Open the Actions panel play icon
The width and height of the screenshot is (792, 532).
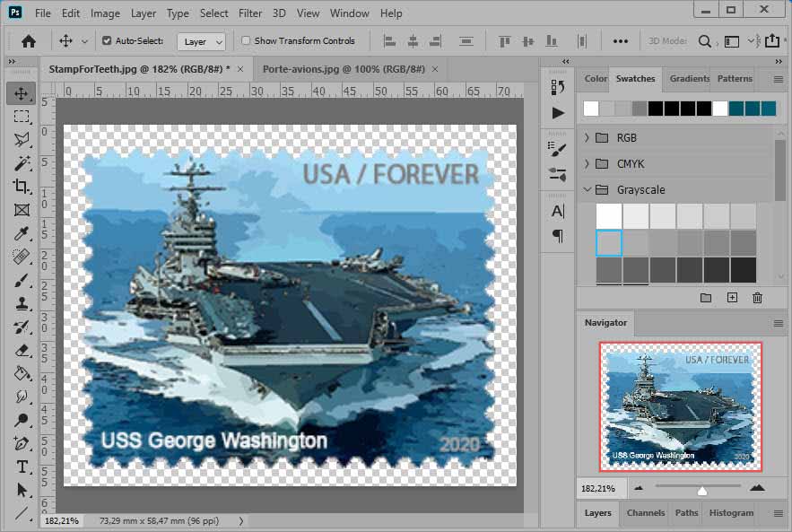(x=558, y=113)
